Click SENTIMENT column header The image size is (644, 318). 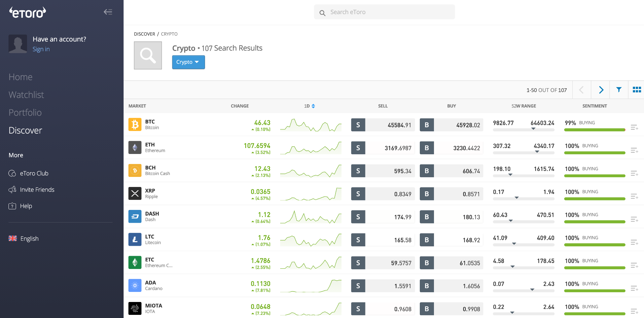595,106
